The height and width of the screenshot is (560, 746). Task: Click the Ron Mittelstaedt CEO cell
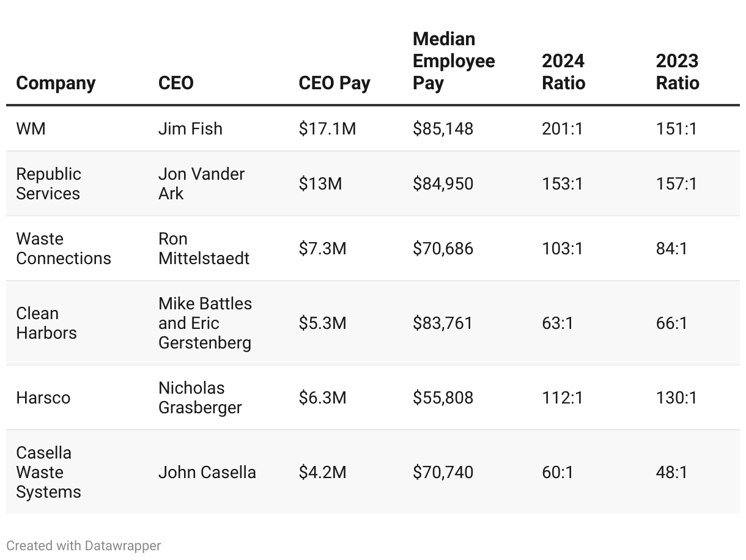(204, 248)
